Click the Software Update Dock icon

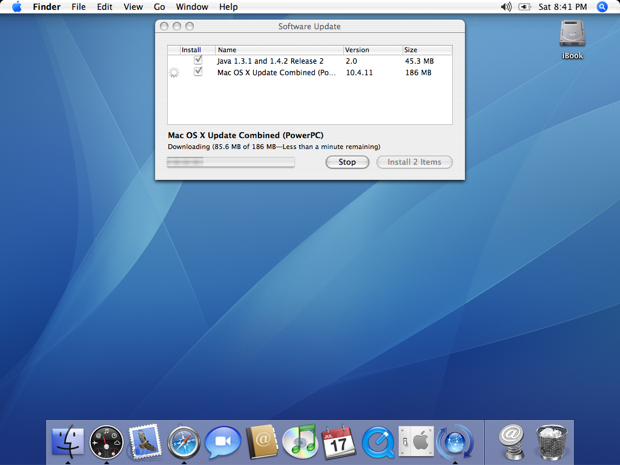pos(455,442)
